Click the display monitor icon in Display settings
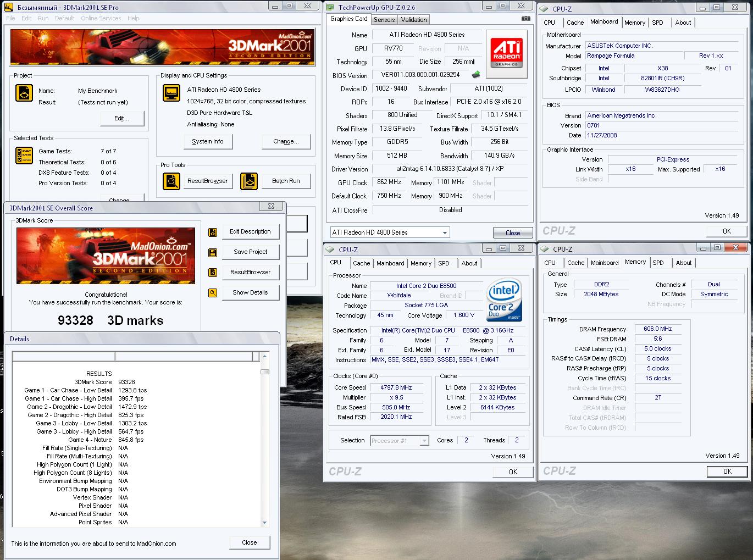The height and width of the screenshot is (560, 753). tap(171, 93)
